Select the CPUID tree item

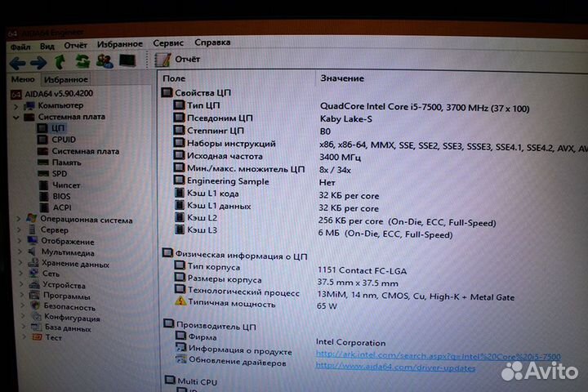(57, 140)
